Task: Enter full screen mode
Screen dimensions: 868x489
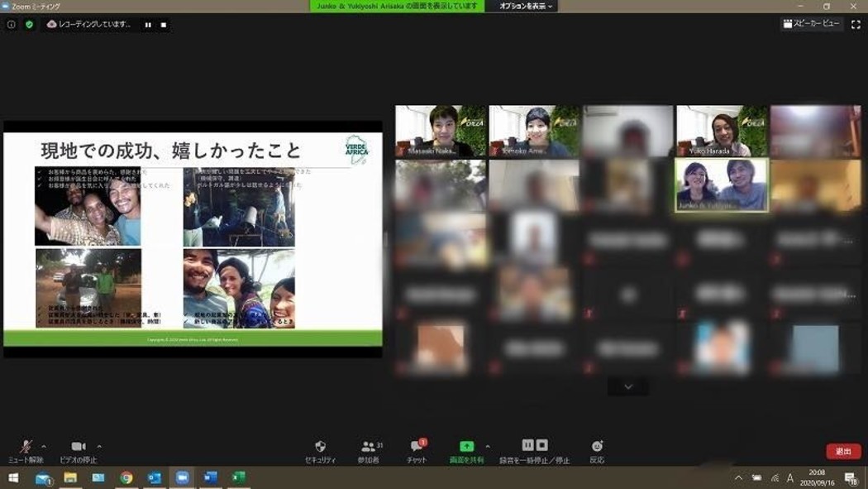Action: (x=856, y=25)
